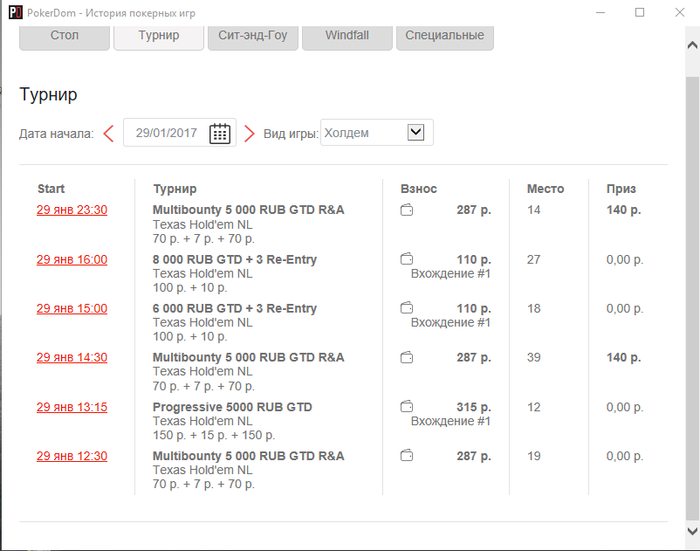Image resolution: width=700 pixels, height=551 pixels.
Task: Click wallet icon for Progressive 5000 RUB GTD
Action: point(406,406)
